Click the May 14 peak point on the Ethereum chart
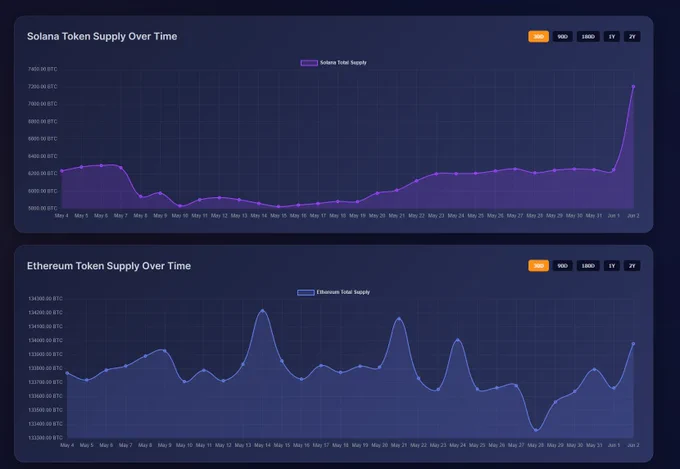The width and height of the screenshot is (680, 469). coord(262,311)
